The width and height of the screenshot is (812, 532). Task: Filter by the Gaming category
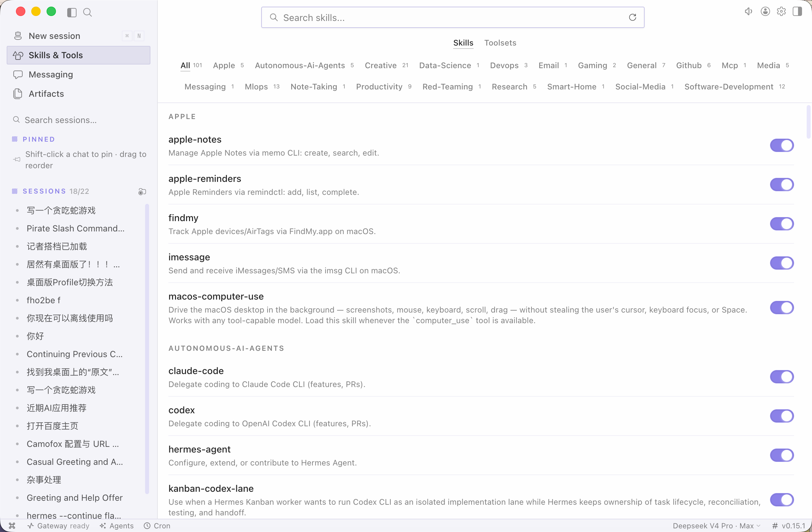point(597,66)
